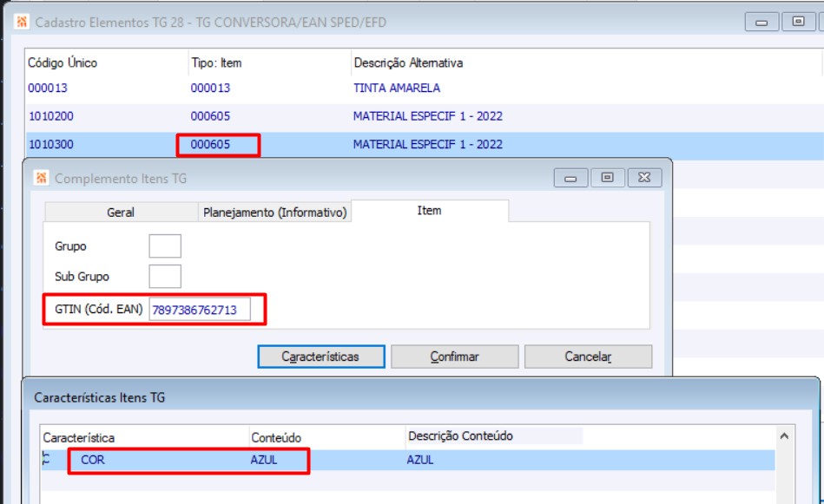824x504 pixels.
Task: Click the Complemento Itens TG window icon
Action: tap(41, 178)
